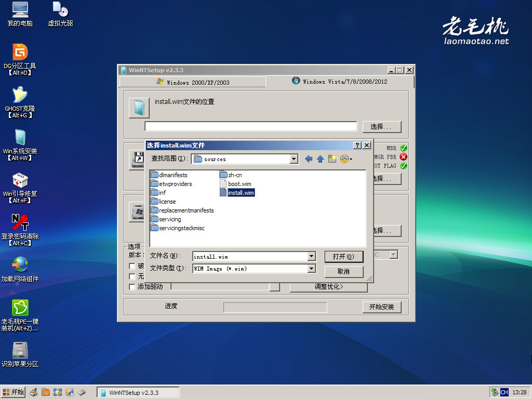
Task: Switch to Windows Vista/7/8/2008/2012 tab
Action: pyautogui.click(x=340, y=82)
